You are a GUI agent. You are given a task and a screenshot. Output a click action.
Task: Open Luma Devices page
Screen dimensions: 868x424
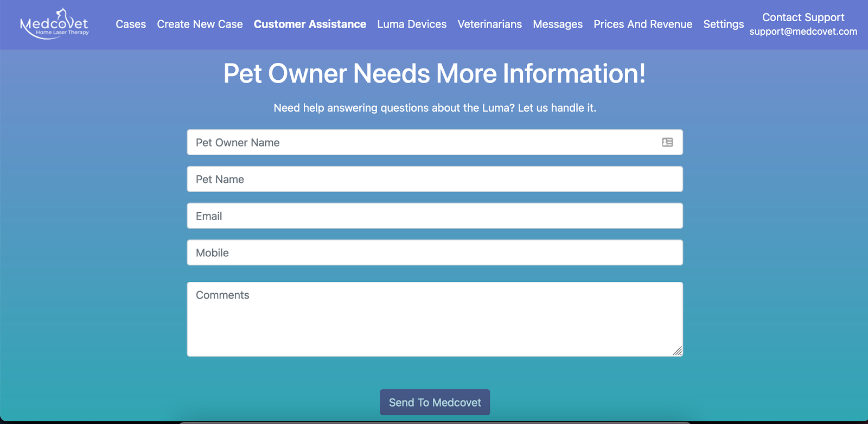pyautogui.click(x=412, y=24)
